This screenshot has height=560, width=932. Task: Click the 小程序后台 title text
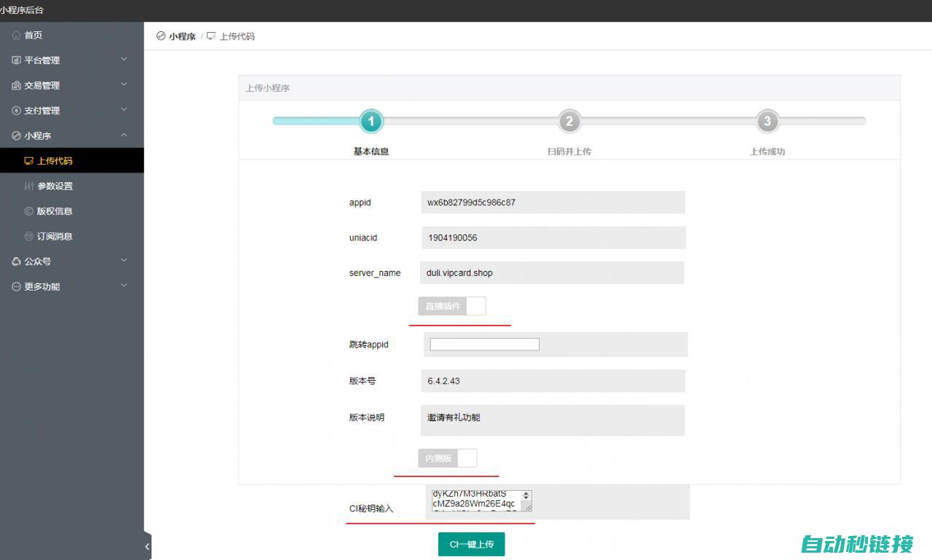click(x=22, y=10)
